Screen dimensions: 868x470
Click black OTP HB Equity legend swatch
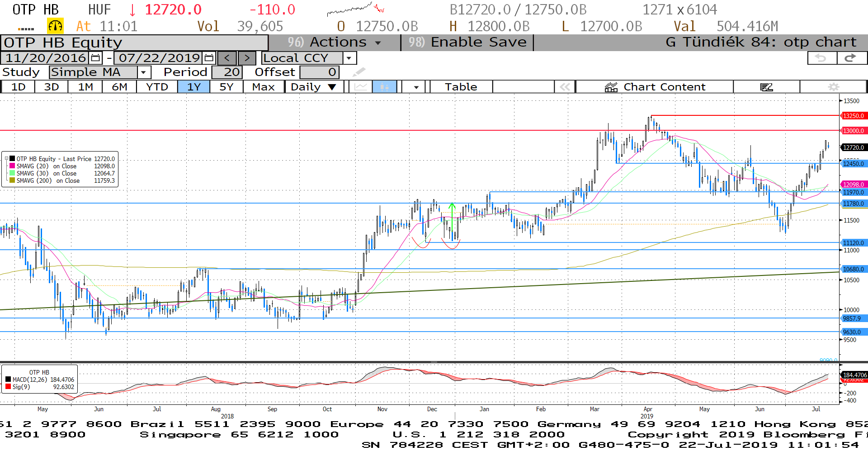pyautogui.click(x=13, y=159)
